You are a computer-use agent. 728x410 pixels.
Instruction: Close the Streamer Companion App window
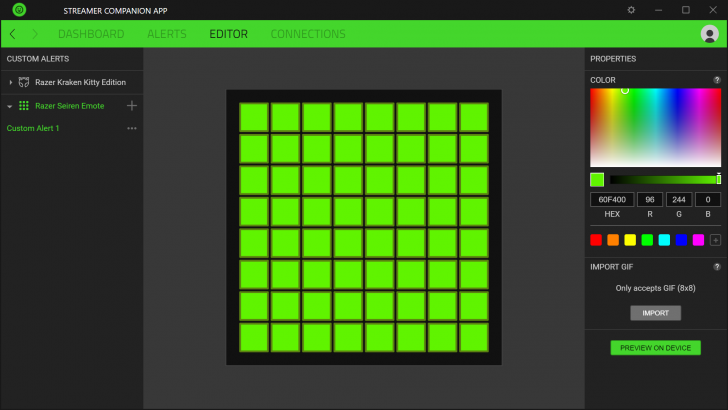pyautogui.click(x=713, y=10)
